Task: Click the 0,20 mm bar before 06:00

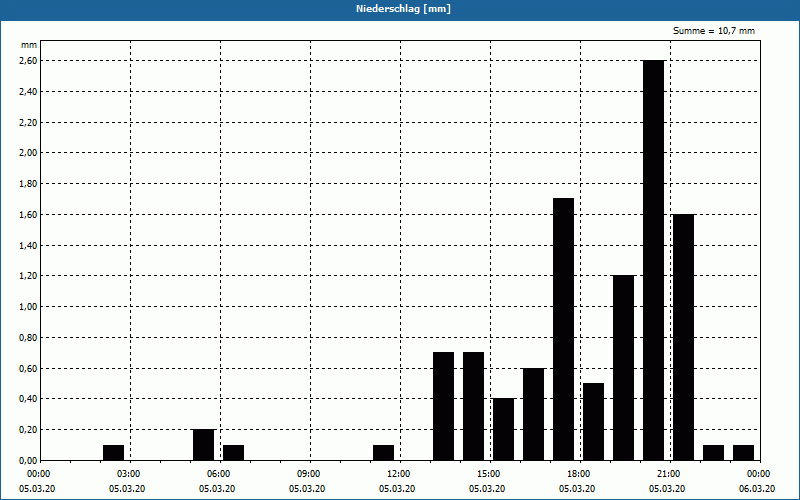Action: (x=204, y=445)
